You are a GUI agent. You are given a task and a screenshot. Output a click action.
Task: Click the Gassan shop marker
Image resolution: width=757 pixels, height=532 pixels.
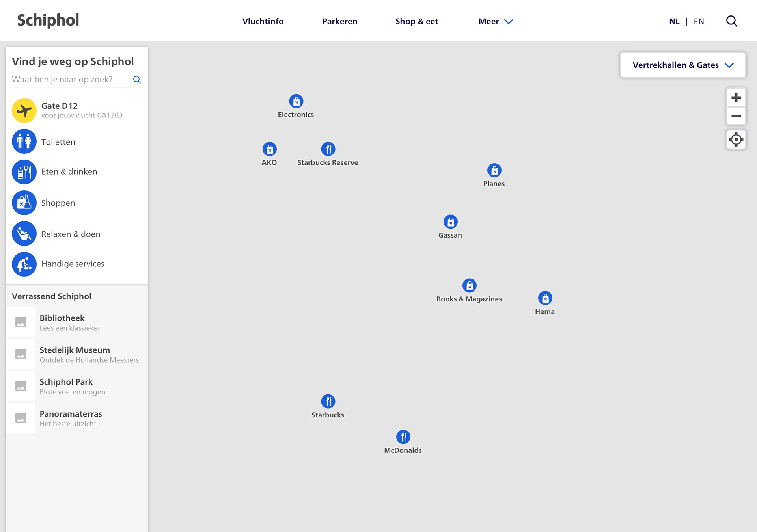(x=451, y=222)
